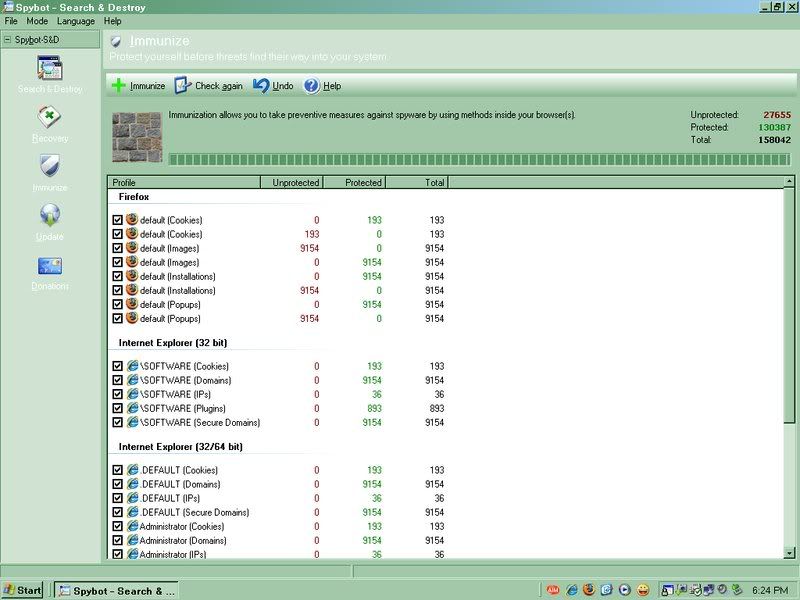
Task: Open the File menu
Action: tap(11, 19)
